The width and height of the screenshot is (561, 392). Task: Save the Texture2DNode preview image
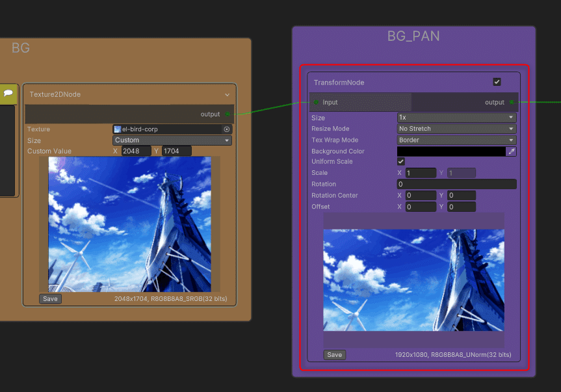click(50, 298)
